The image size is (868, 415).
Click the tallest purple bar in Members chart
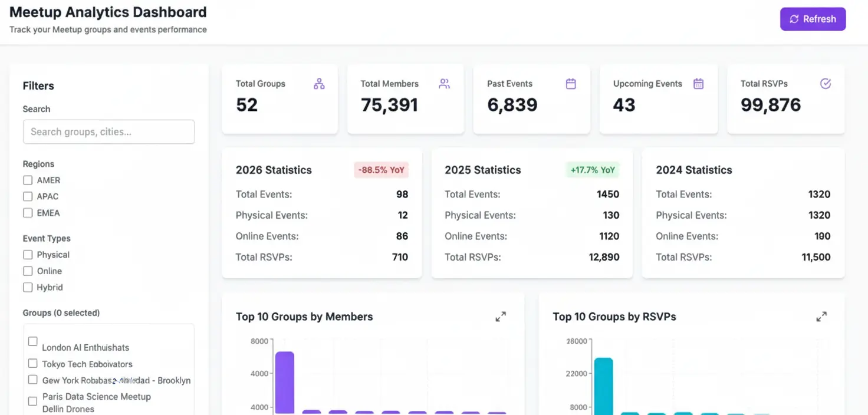click(x=285, y=383)
